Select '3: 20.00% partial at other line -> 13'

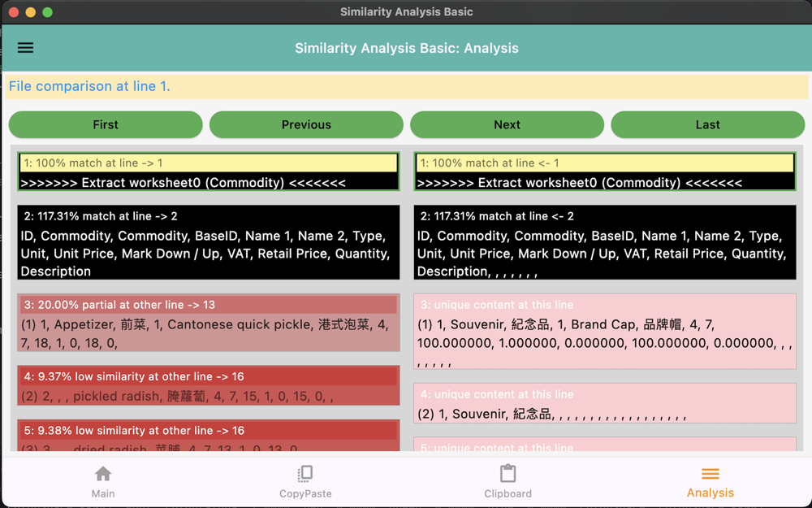[208, 305]
